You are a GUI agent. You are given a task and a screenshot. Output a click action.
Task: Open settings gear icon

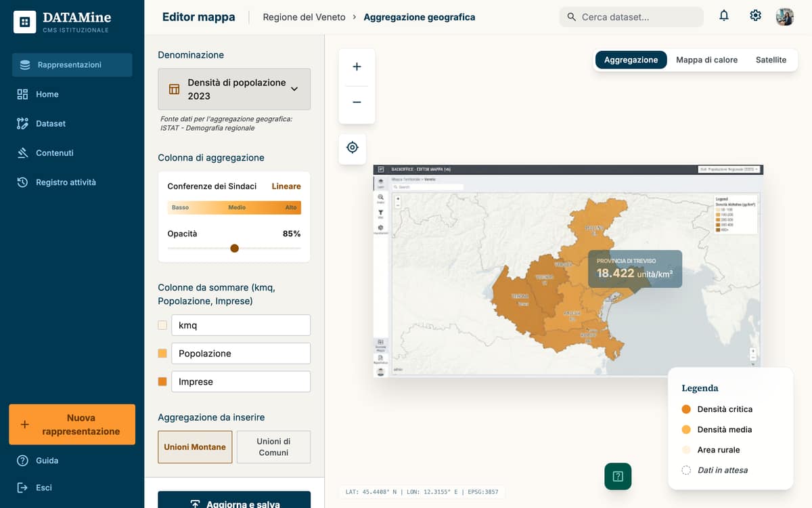pyautogui.click(x=755, y=16)
